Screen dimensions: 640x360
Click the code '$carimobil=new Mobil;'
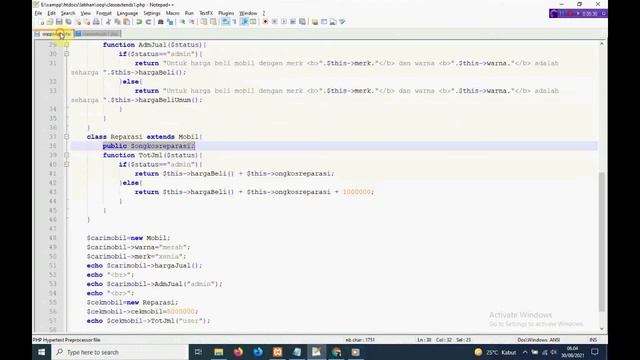tap(128, 238)
